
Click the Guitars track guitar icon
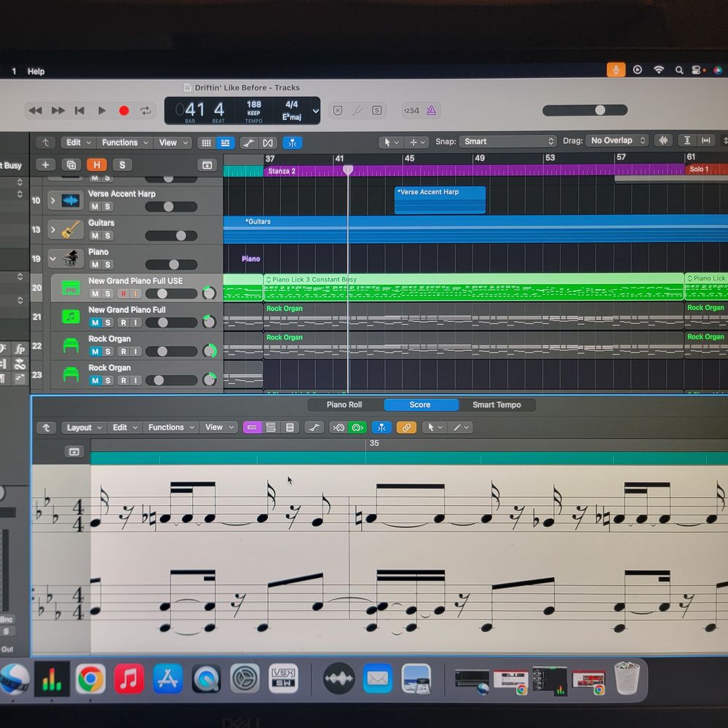point(71,229)
